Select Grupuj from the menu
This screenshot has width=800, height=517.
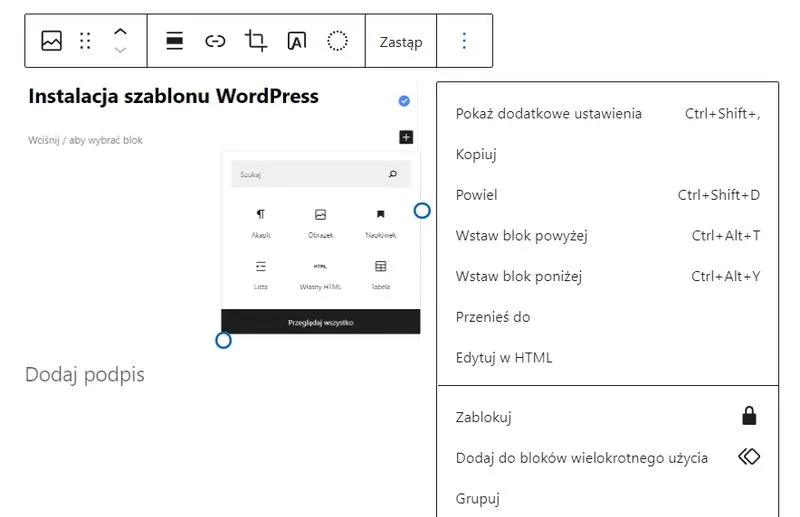[608, 498]
